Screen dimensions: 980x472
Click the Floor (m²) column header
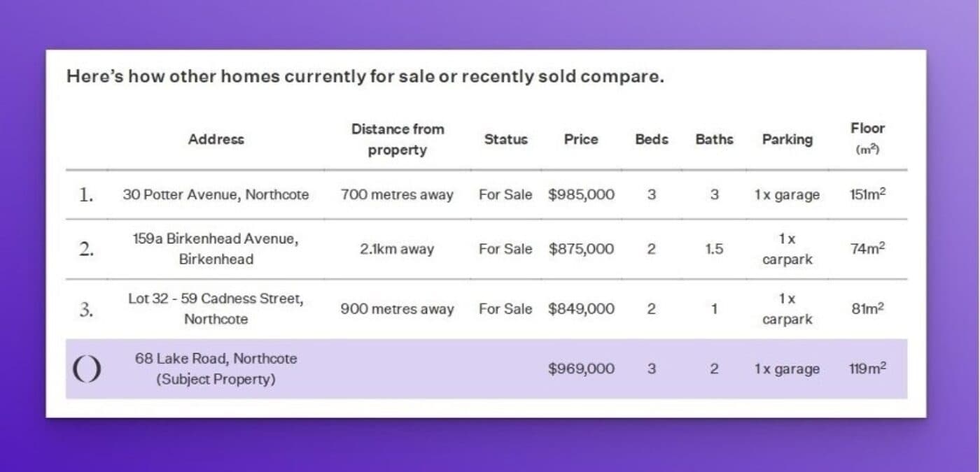867,138
